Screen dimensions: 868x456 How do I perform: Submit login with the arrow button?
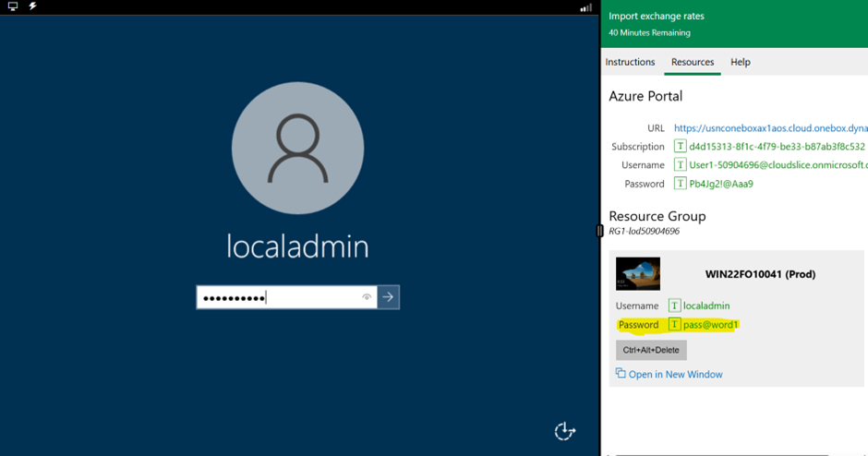pos(388,297)
